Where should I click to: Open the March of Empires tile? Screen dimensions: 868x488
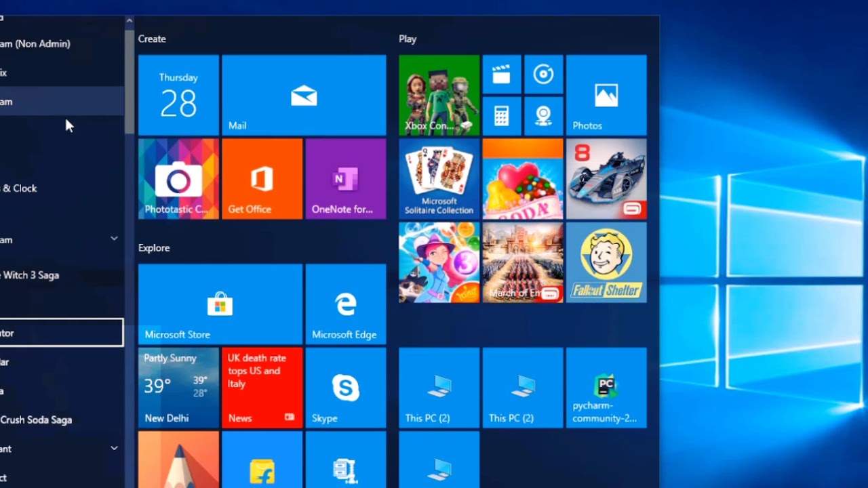pos(523,262)
